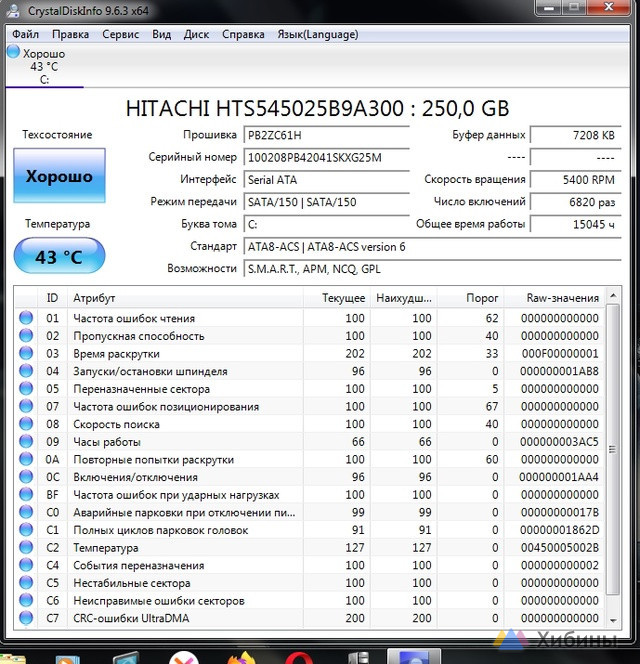Click the volume letter field C:
Image resolution: width=640 pixels, height=664 pixels.
[326, 224]
